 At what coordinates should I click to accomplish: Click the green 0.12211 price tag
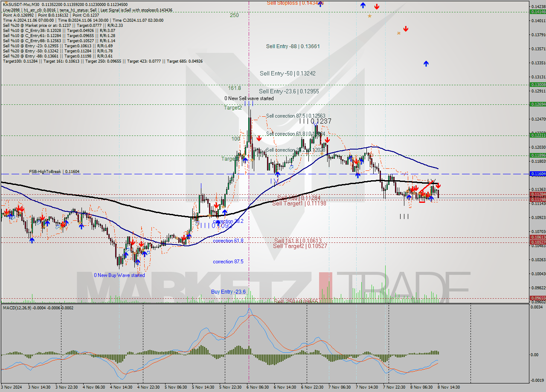pos(537,135)
